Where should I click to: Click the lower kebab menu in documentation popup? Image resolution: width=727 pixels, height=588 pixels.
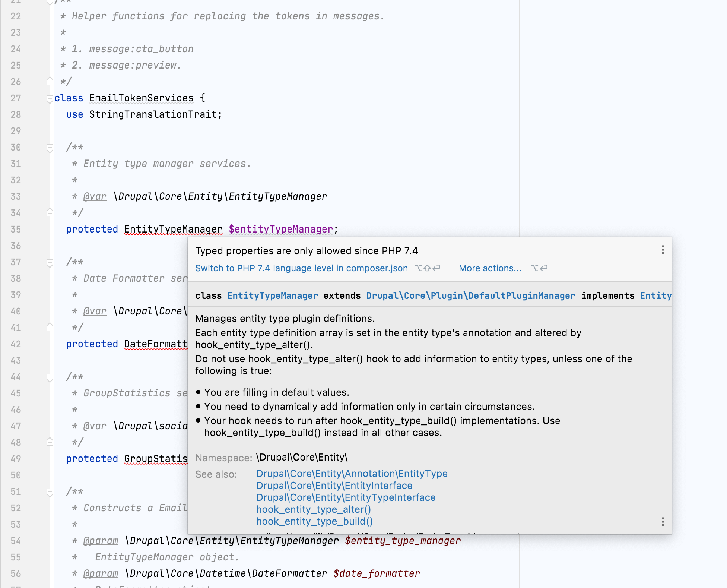[x=663, y=522]
